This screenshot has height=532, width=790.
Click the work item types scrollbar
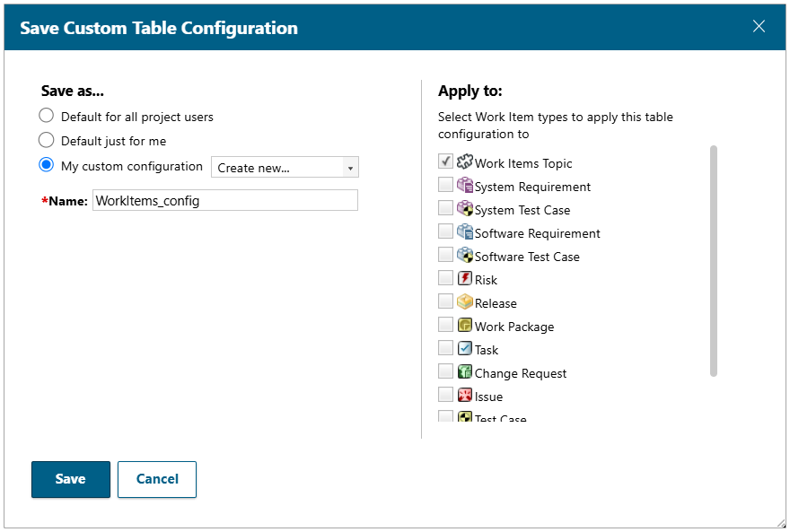click(714, 260)
